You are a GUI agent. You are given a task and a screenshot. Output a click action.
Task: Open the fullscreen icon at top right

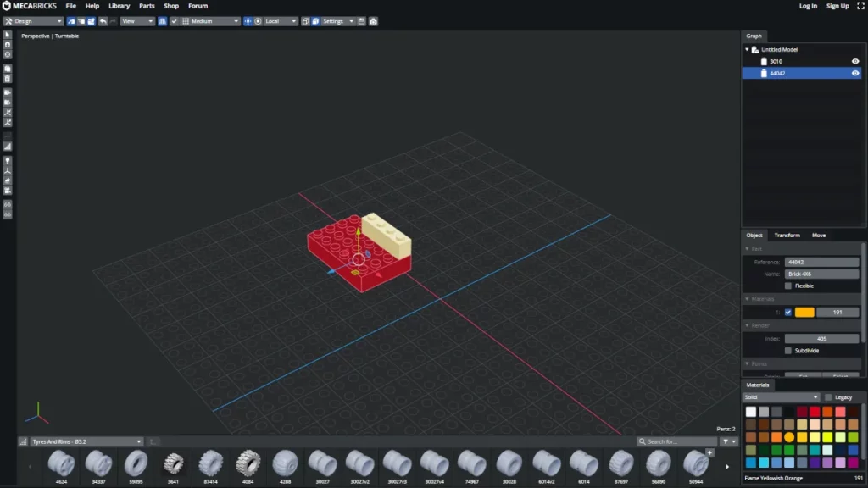(x=861, y=6)
